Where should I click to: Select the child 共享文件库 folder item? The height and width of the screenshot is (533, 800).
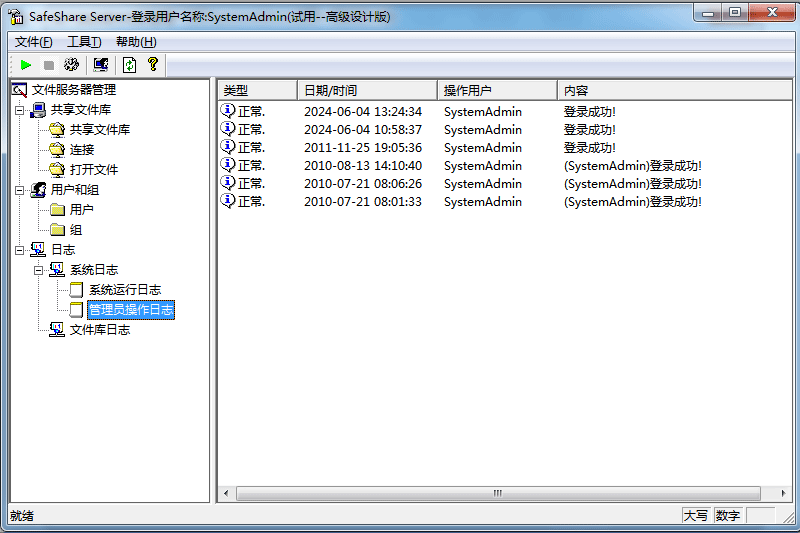coord(100,130)
